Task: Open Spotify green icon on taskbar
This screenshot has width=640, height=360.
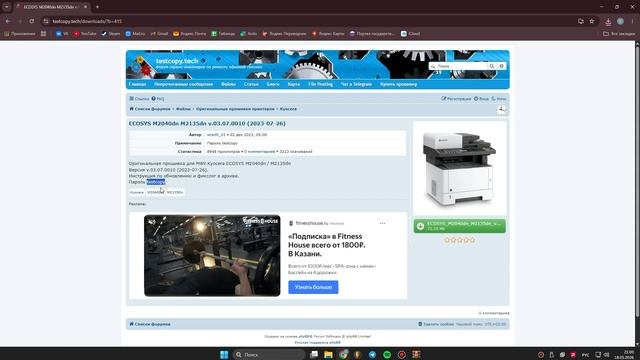Action: pos(387,354)
